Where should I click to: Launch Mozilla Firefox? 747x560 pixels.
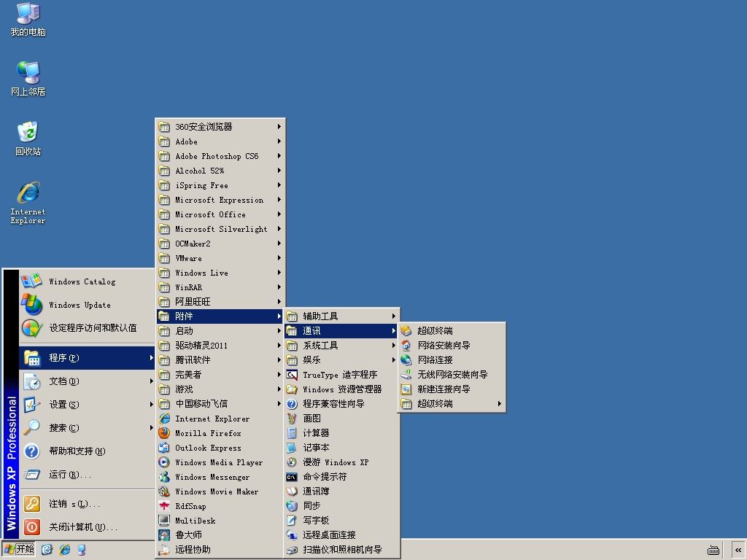tap(220, 433)
